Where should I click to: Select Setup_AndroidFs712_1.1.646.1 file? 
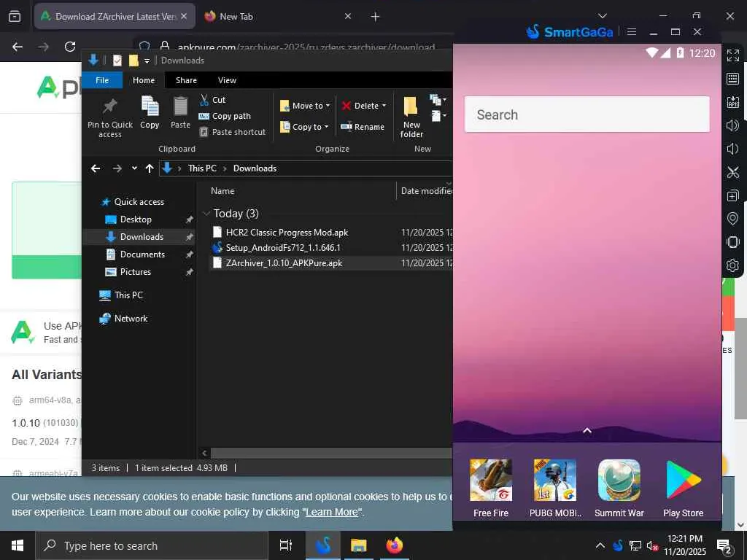pos(283,248)
